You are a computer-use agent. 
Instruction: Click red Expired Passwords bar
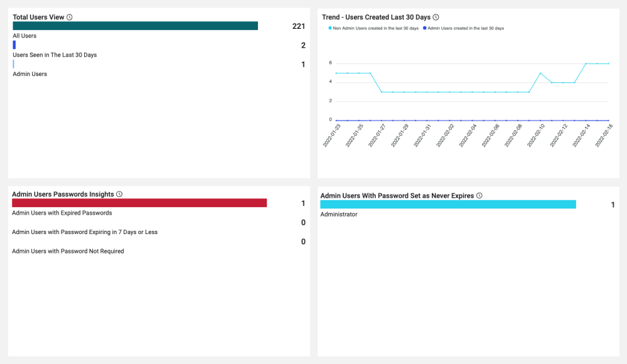point(139,203)
